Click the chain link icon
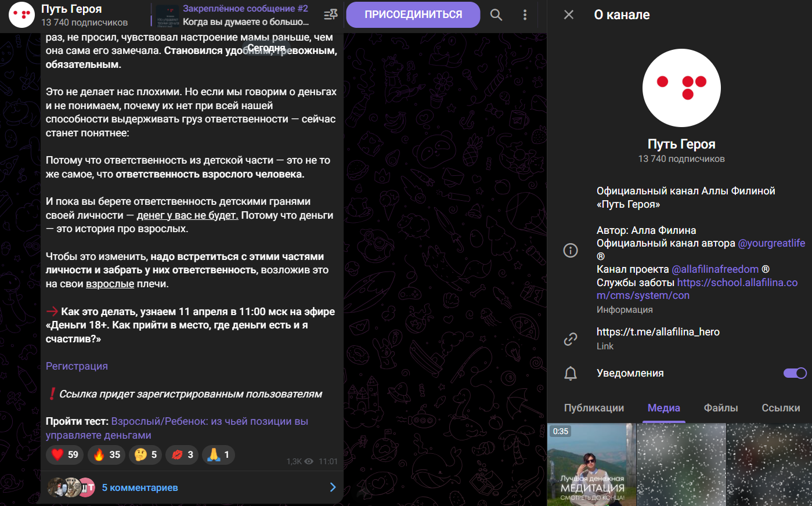Screen dimensions: 812x506 pyautogui.click(x=571, y=339)
